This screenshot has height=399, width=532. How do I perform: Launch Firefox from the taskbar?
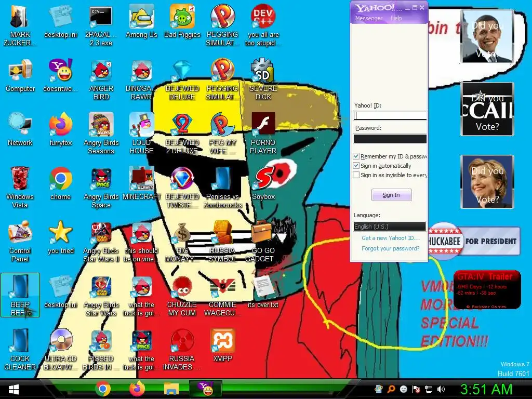(x=137, y=389)
